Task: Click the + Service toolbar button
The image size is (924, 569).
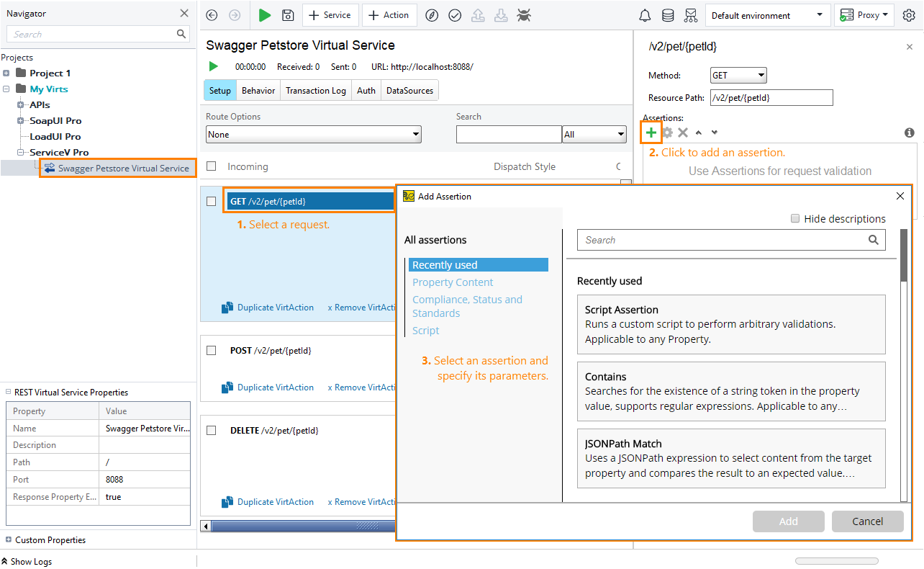Action: [330, 15]
